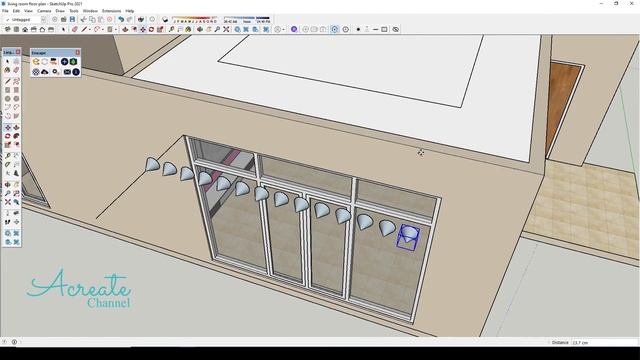The width and height of the screenshot is (640, 360).
Task: Select the Zoom magnifier tool in left toolbar
Action: (8, 193)
